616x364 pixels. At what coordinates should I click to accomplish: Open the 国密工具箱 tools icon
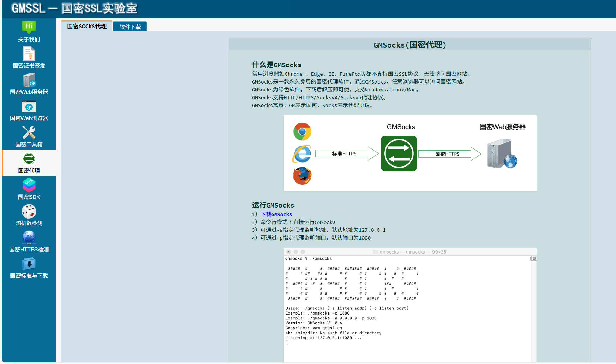point(29,133)
